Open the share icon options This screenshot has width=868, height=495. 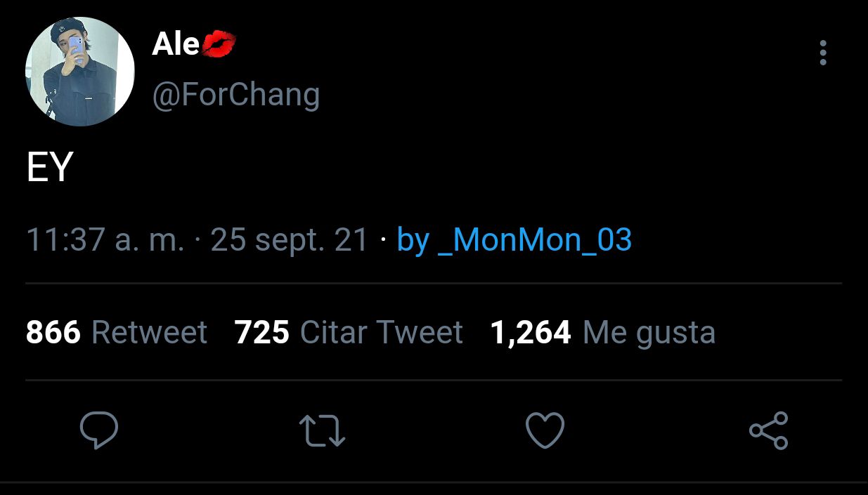coord(769,430)
